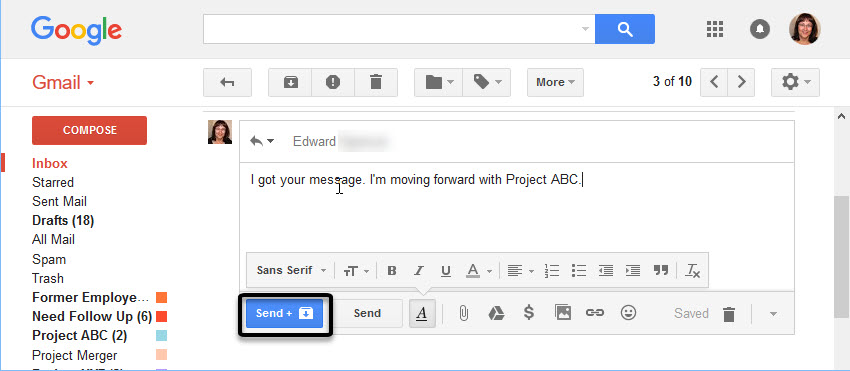Click the blue search button

(624, 29)
